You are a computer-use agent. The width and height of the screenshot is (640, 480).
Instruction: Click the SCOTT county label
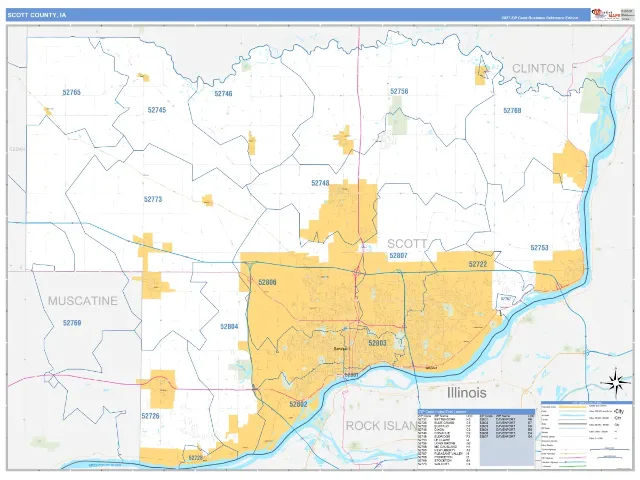[x=407, y=244]
